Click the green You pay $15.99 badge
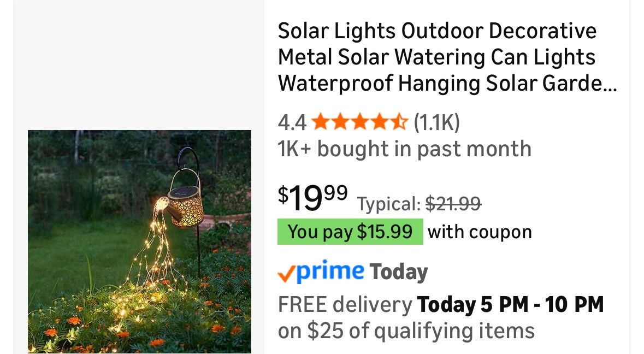The image size is (644, 354). pyautogui.click(x=350, y=232)
